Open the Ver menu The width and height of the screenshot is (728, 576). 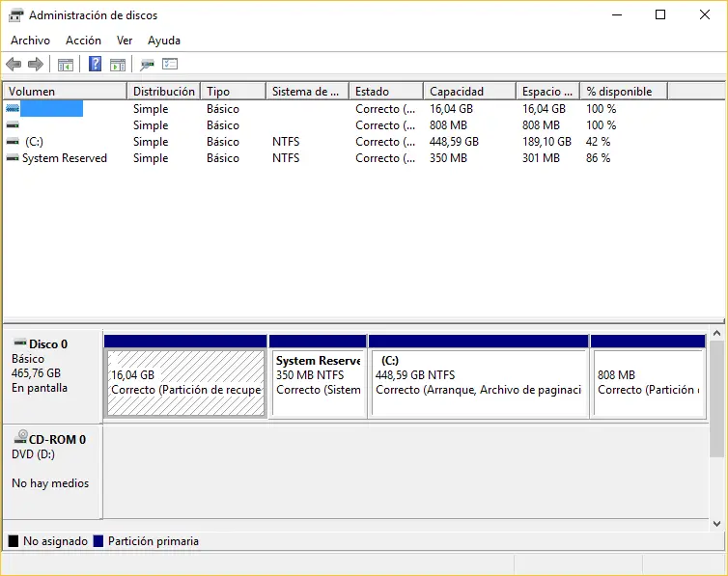click(125, 41)
